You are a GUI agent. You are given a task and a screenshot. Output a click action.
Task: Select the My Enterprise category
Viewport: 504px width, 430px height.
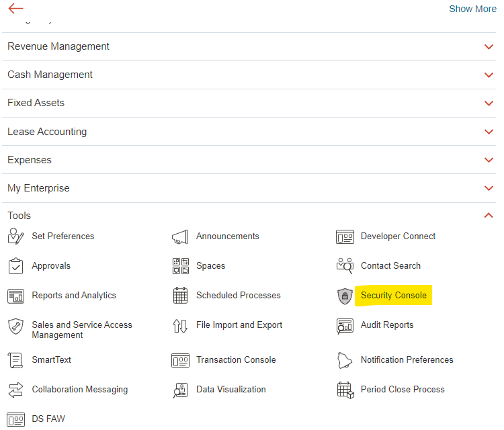pos(38,188)
